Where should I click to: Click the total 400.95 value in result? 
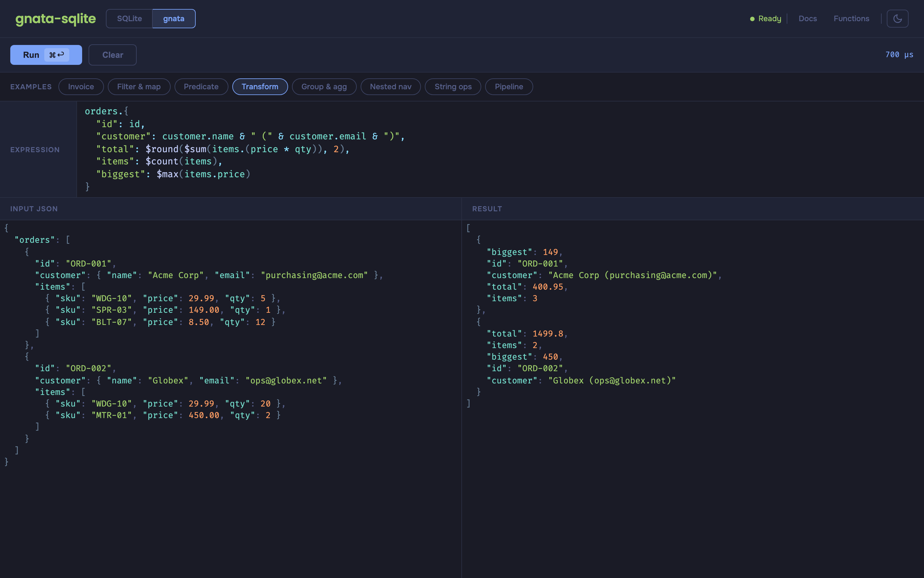click(x=548, y=287)
